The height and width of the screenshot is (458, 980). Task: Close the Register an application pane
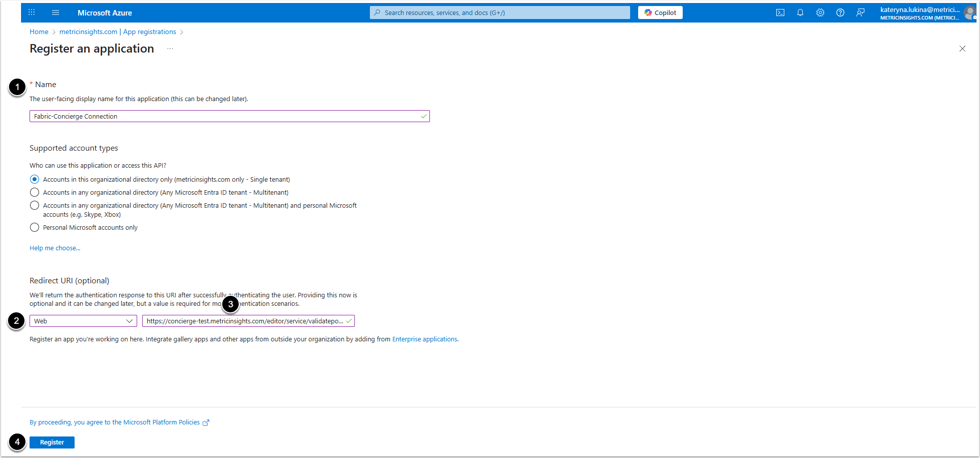962,49
